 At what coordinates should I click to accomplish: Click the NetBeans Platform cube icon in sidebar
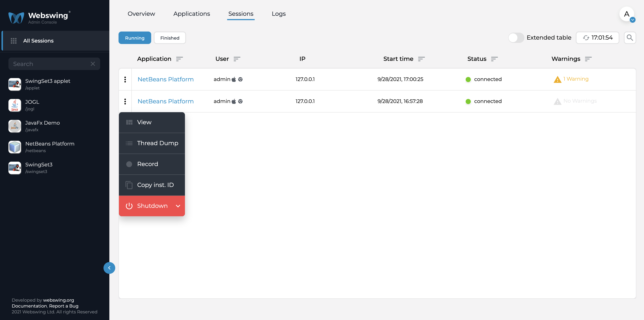click(15, 147)
